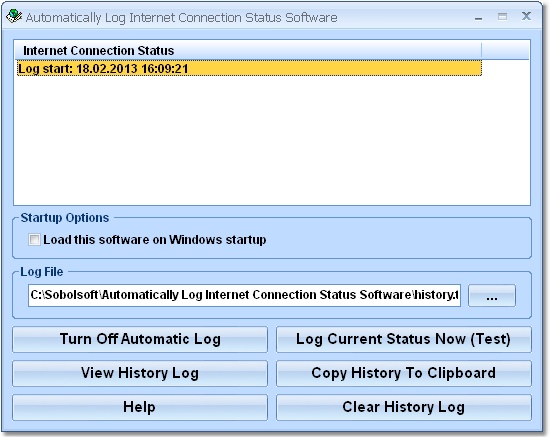Click the application icon in the title bar
550x439 pixels.
[14, 16]
